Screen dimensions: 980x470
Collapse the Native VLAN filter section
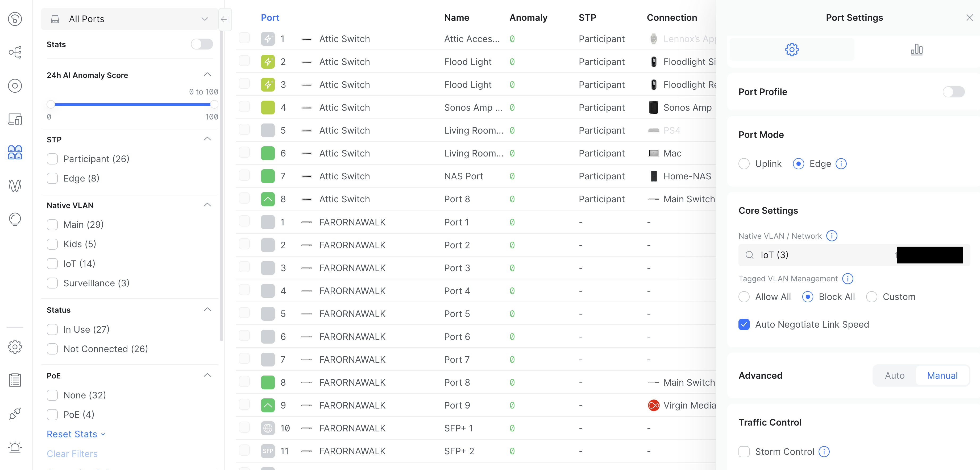tap(207, 205)
